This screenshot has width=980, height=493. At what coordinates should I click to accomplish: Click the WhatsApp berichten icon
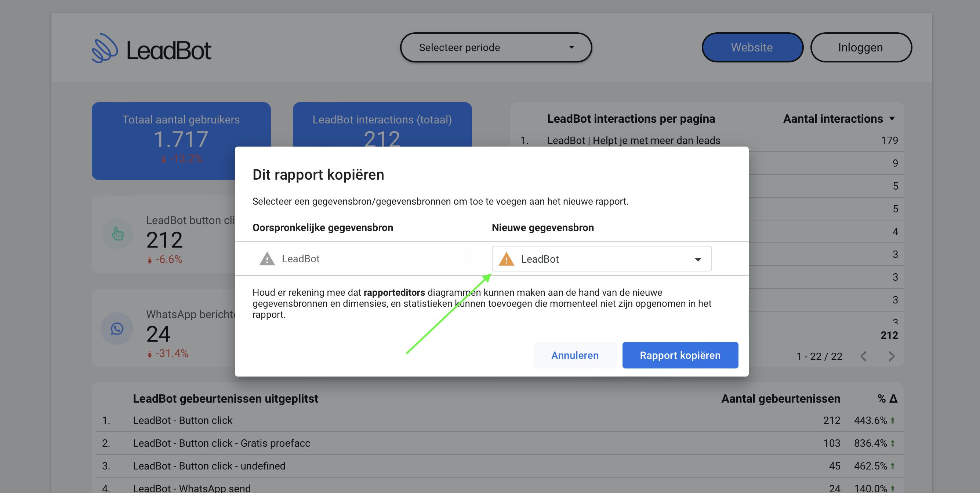(117, 328)
